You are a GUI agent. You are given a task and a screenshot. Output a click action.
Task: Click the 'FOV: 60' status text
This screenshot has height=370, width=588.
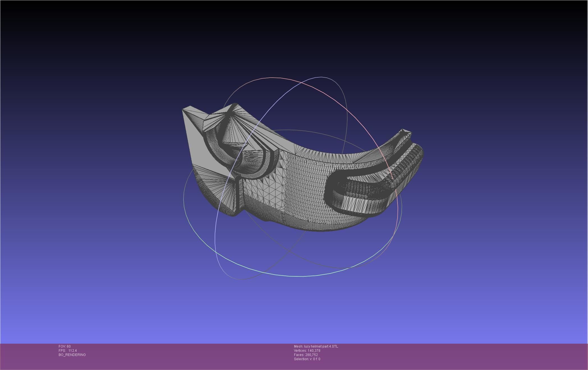click(x=65, y=346)
